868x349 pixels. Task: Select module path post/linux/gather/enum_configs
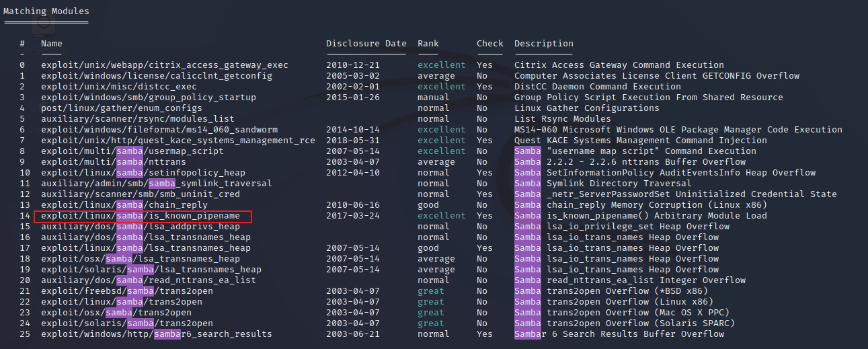(122, 108)
